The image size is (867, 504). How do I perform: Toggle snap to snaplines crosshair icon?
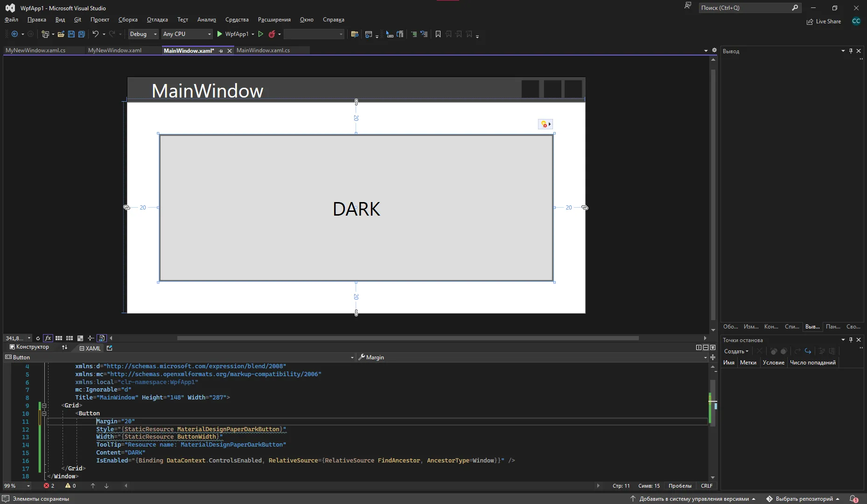pos(91,338)
